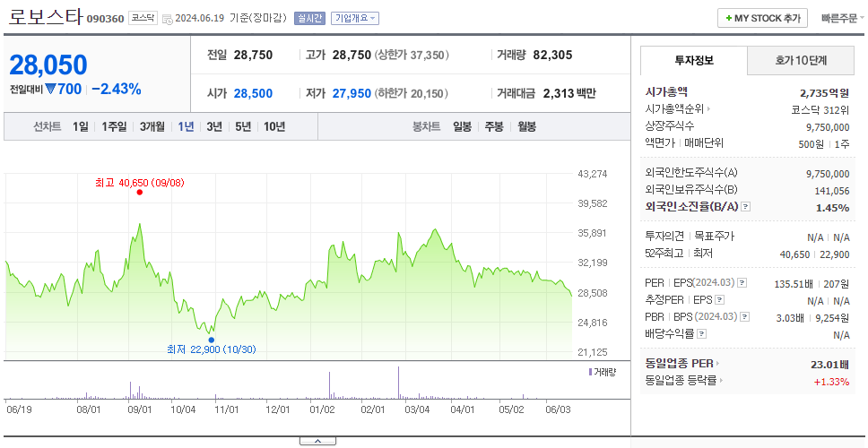Screen dimensions: 868x448
Task: Click the help icon next to PER EPS(2024.03)
Action: coord(742,283)
